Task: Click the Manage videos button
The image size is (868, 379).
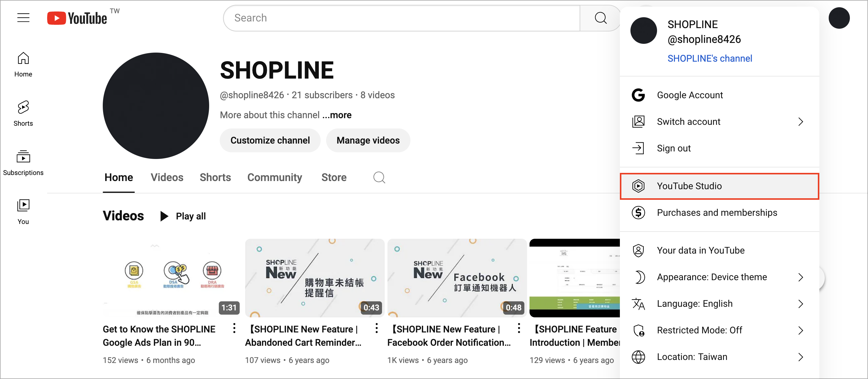Action: click(x=368, y=140)
